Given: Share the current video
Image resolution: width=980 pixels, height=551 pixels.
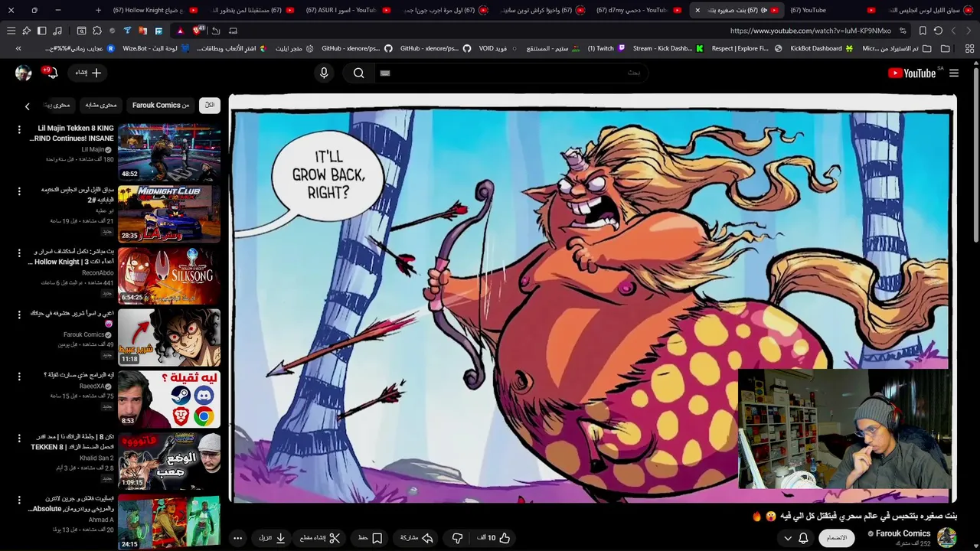Looking at the screenshot, I should (416, 538).
